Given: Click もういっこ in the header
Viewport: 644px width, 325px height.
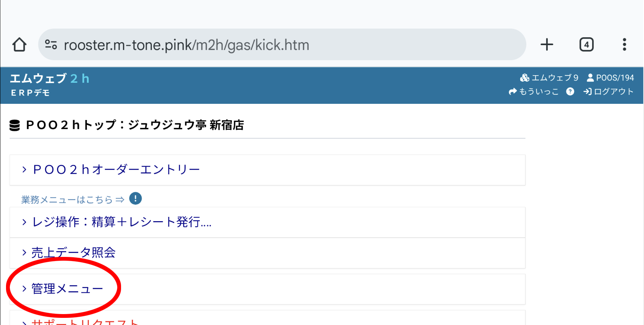Looking at the screenshot, I should (x=538, y=91).
